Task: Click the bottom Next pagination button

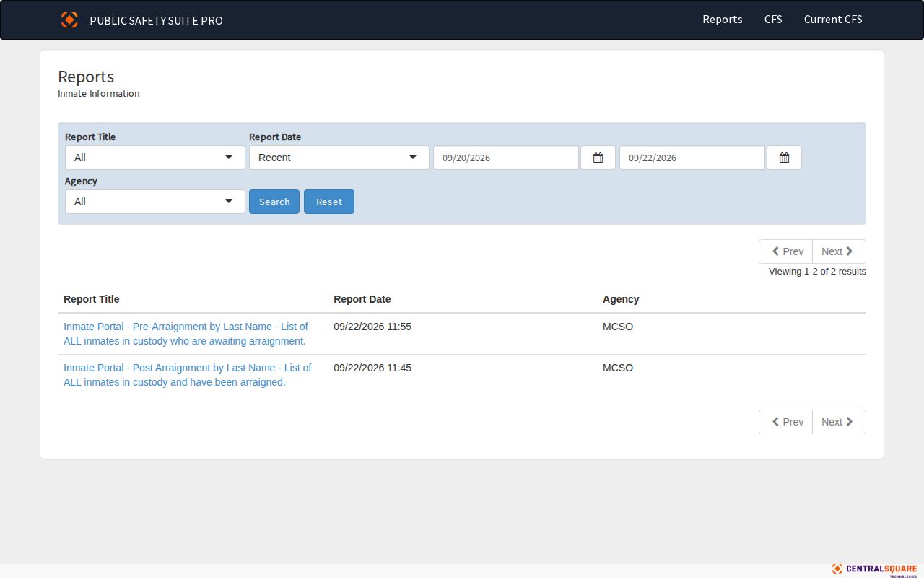Action: 839,422
